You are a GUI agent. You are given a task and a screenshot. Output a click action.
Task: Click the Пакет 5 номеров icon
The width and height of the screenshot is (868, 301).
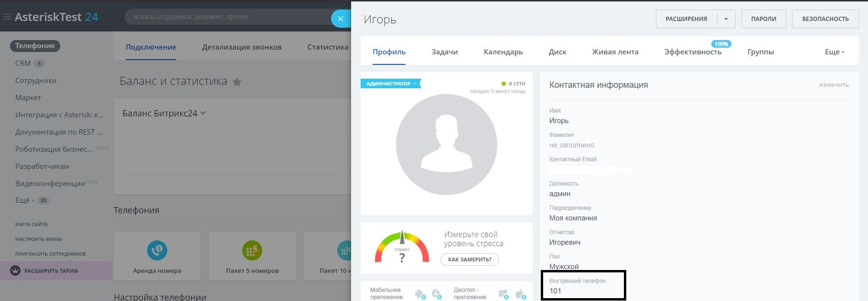(252, 250)
